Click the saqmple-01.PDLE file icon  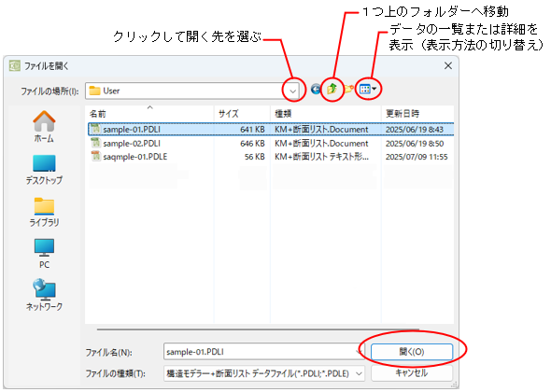coord(95,156)
